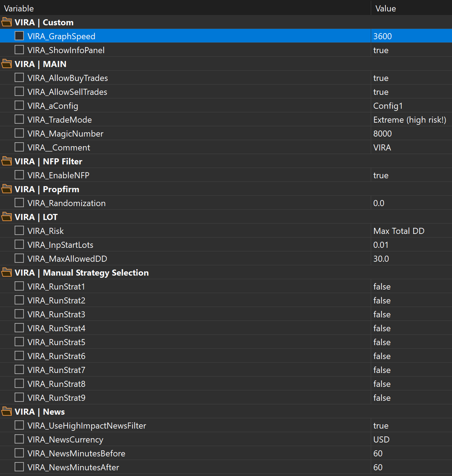
Task: Toggle the VIRA_NewsMinutesAfter checkbox
Action: (19, 467)
